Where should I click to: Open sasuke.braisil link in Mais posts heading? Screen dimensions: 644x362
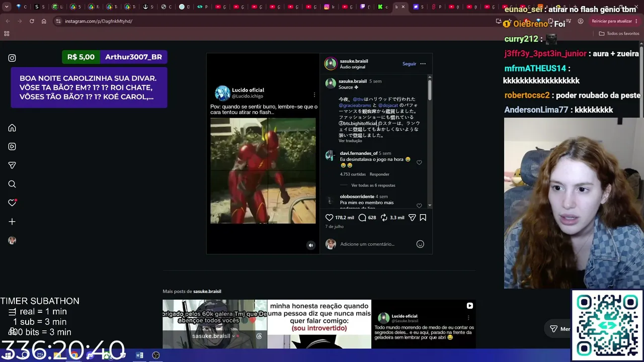(x=207, y=292)
